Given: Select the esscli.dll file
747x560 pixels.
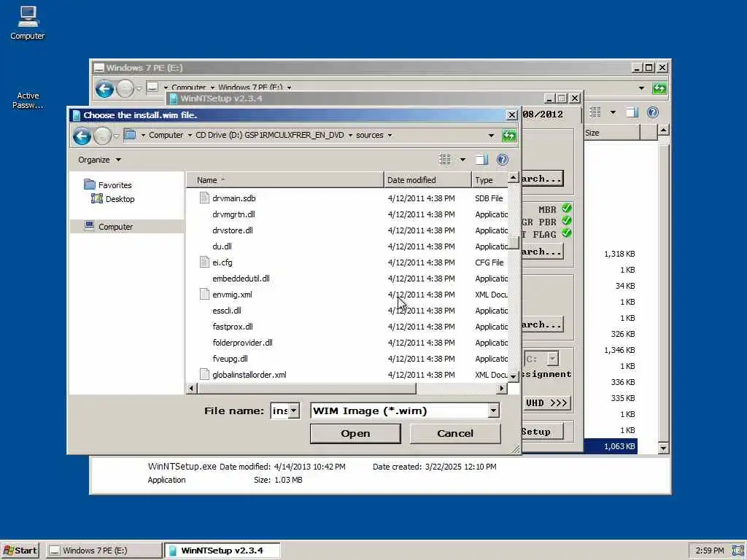Looking at the screenshot, I should point(227,311).
